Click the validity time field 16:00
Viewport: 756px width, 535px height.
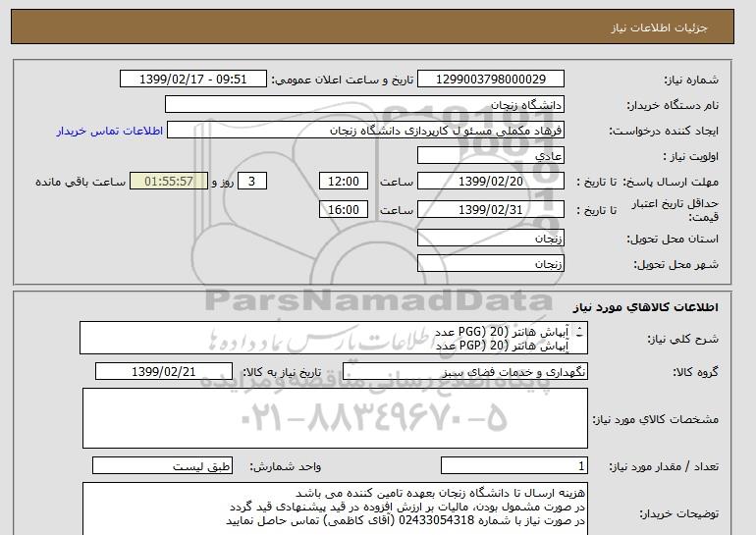344,209
